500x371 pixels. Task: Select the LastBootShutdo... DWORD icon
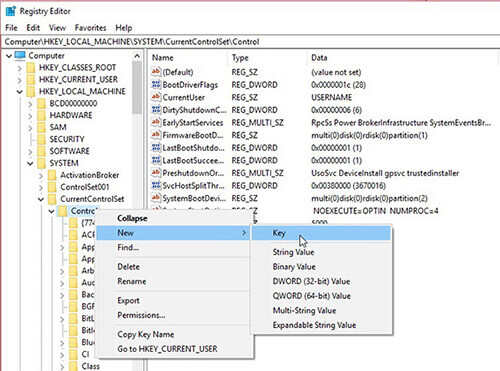pos(156,148)
